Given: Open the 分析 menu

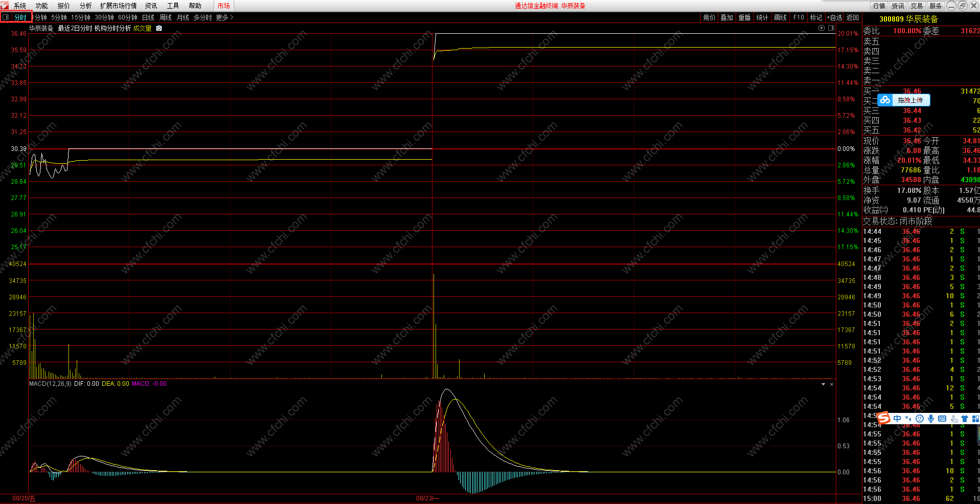Looking at the screenshot, I should (x=86, y=6).
